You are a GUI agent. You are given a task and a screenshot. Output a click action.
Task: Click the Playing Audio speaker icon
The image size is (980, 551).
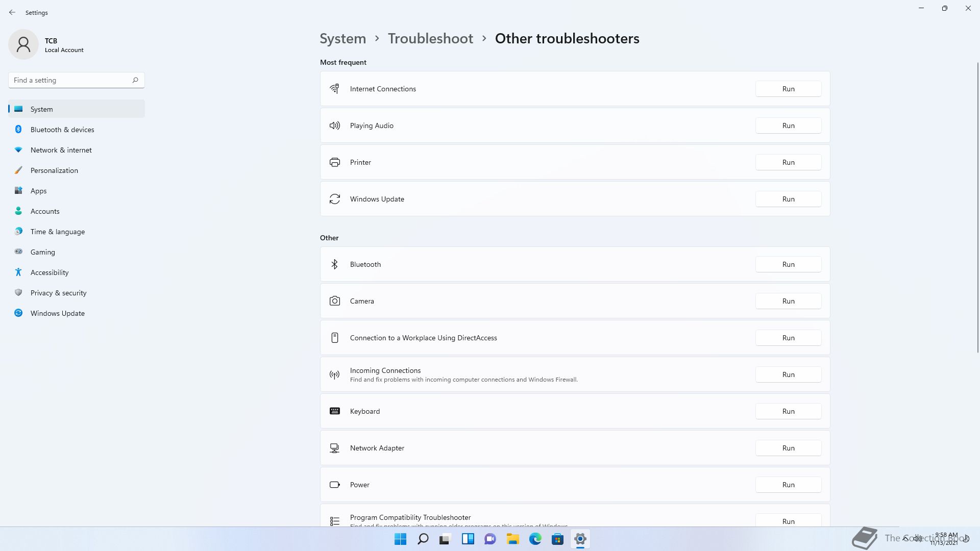334,126
